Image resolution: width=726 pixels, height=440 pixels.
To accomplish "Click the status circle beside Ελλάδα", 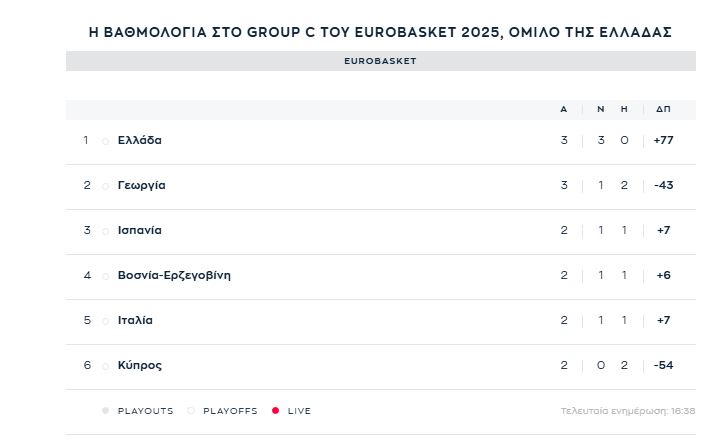I will [x=106, y=141].
